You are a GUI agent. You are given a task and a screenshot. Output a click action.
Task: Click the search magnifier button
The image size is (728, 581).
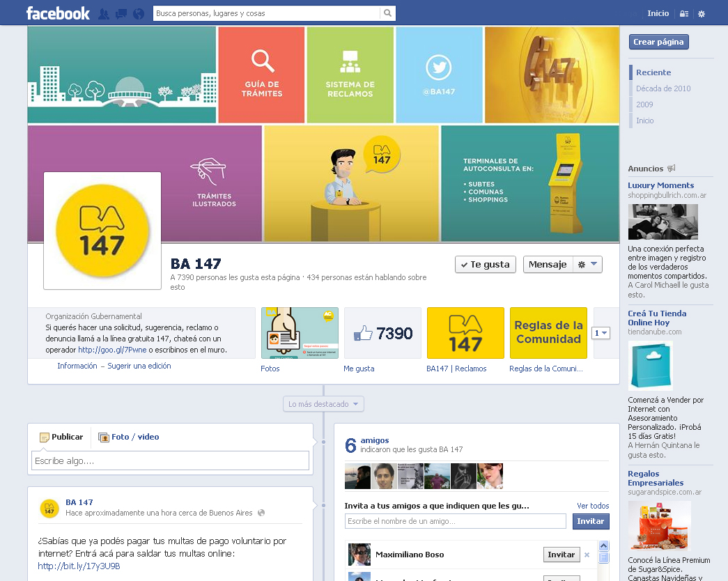tap(387, 13)
